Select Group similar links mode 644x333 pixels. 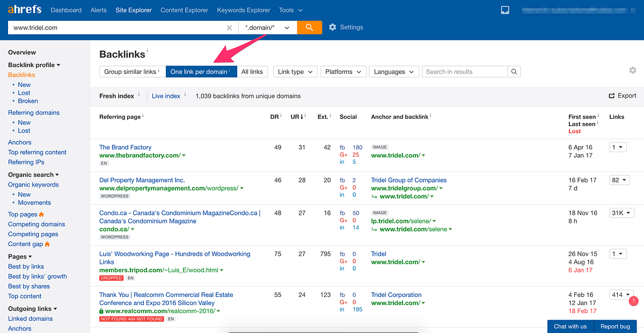pyautogui.click(x=133, y=71)
